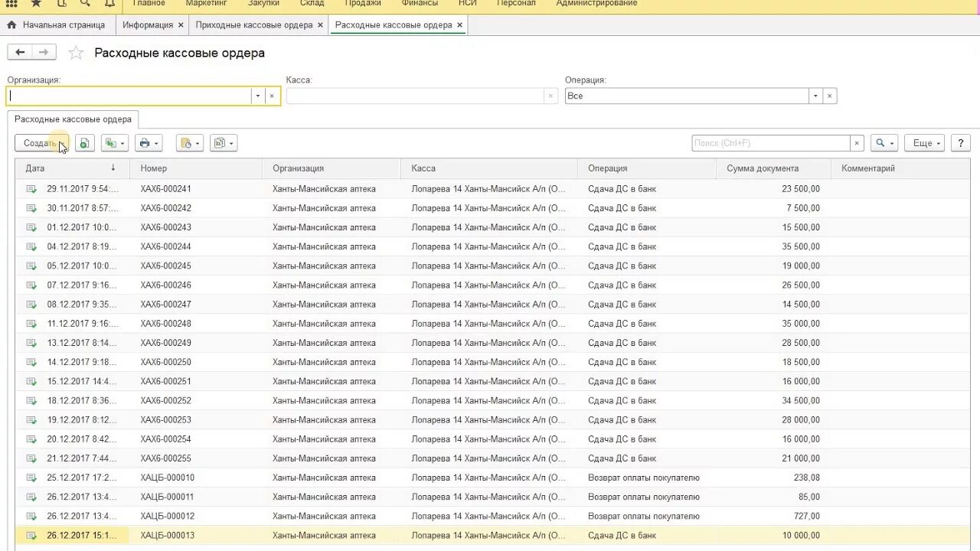The image size is (980, 551).
Task: Open favorites star in top bar
Action: point(36,4)
